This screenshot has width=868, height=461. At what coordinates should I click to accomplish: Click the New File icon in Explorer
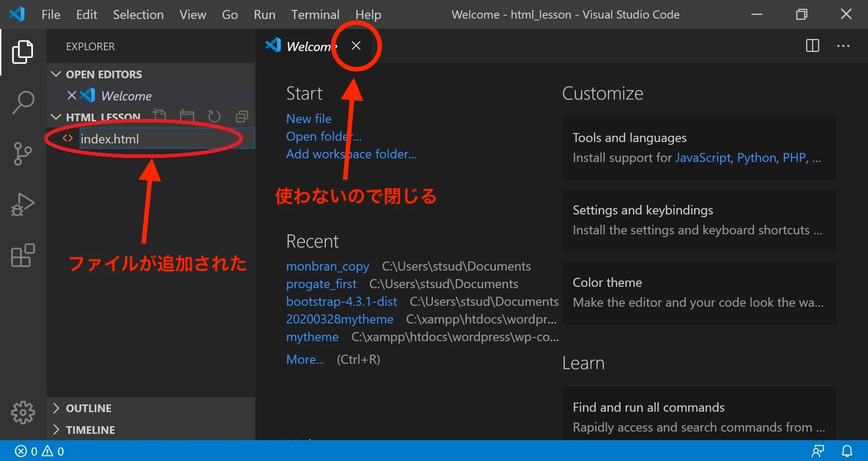(160, 116)
